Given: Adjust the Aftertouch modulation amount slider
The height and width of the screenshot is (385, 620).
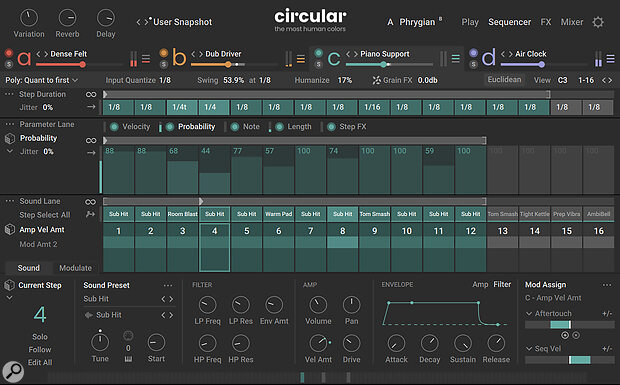Looking at the screenshot, I should point(569,325).
